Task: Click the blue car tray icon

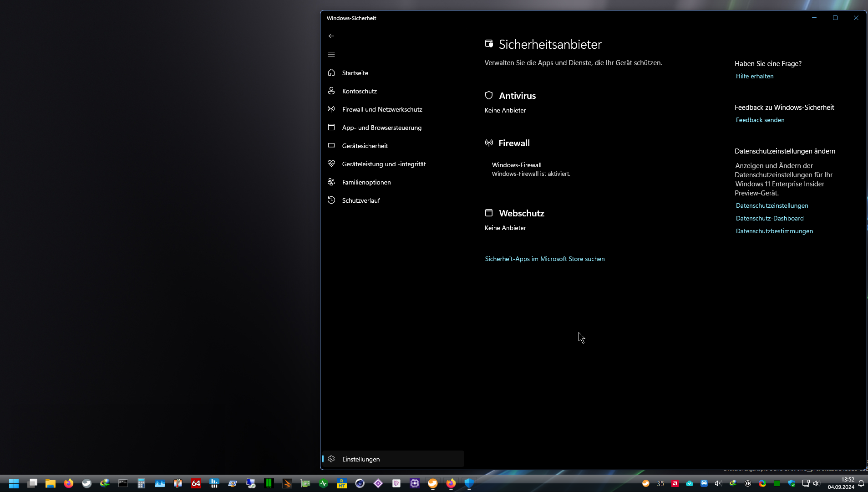Action: click(704, 483)
